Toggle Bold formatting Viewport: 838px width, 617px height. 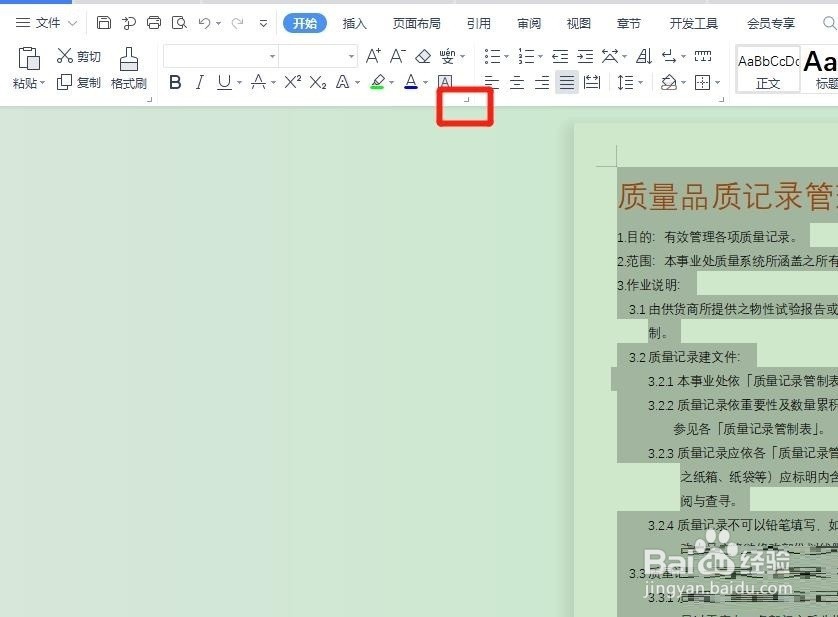(175, 82)
